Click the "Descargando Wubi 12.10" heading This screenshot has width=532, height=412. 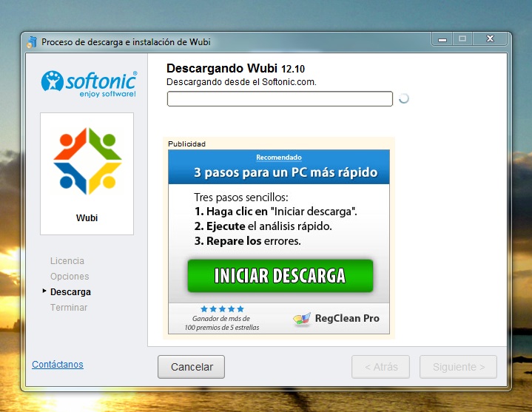(x=235, y=69)
